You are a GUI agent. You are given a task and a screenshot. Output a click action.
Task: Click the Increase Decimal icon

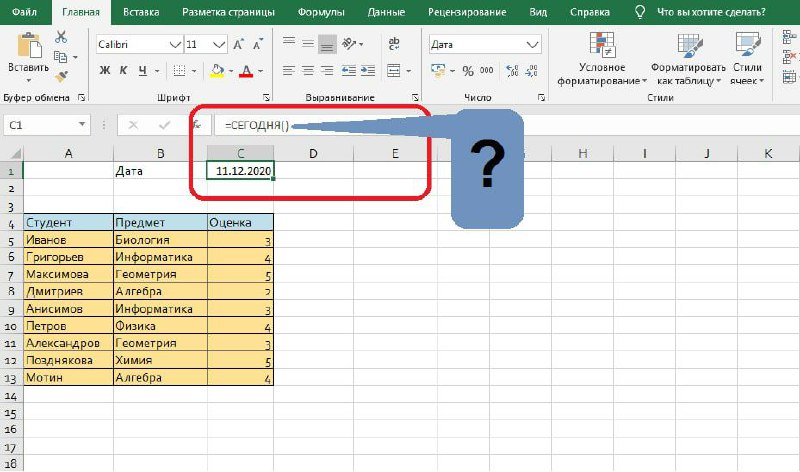512,70
